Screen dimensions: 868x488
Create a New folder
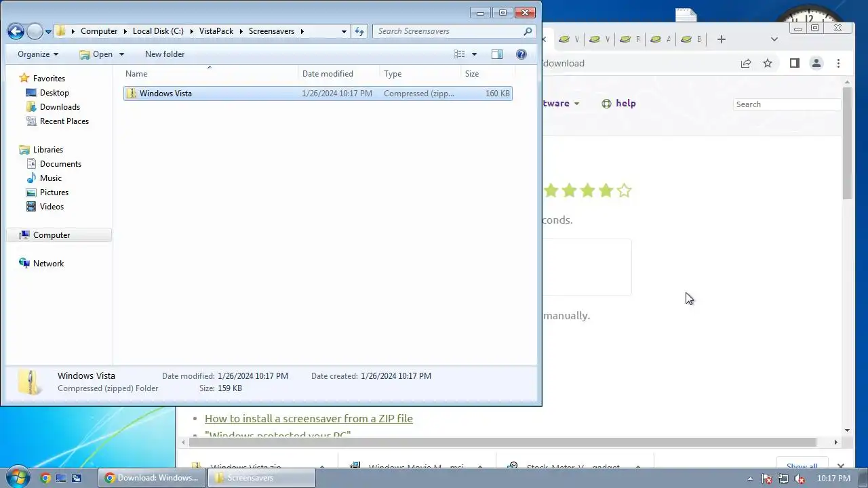coord(165,54)
